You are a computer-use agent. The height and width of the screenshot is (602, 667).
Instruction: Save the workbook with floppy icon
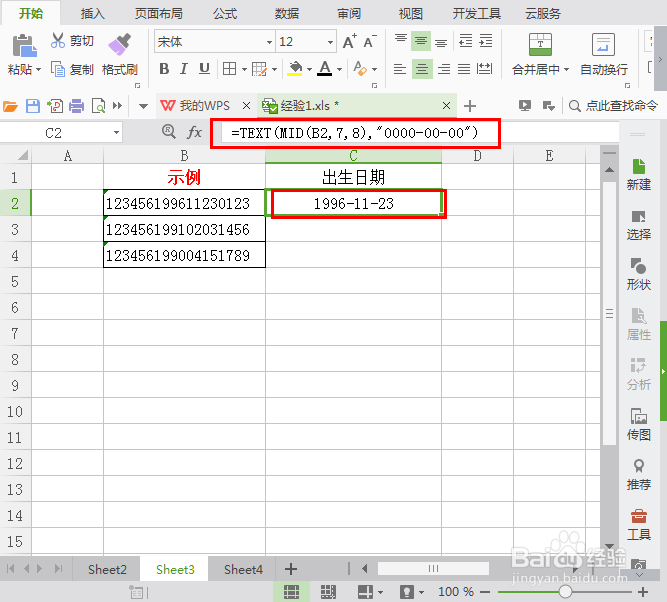point(33,106)
